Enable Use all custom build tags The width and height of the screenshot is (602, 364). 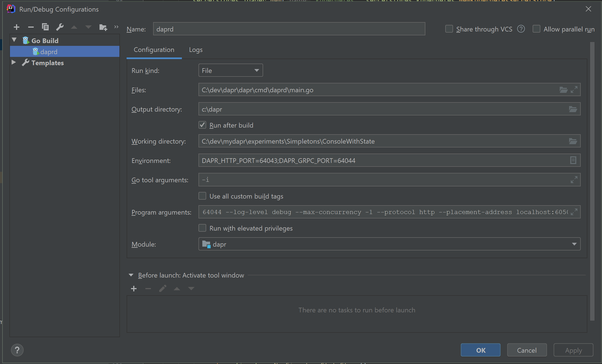pos(202,196)
